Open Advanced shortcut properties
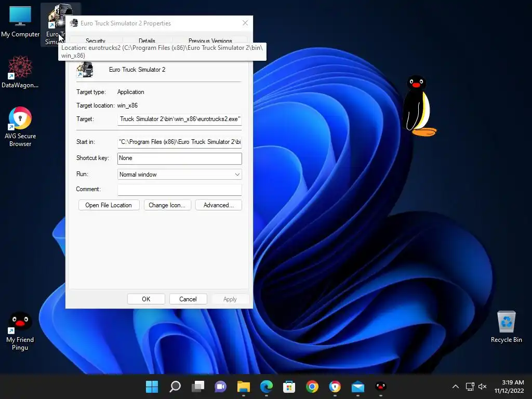The width and height of the screenshot is (532, 399). pyautogui.click(x=219, y=205)
